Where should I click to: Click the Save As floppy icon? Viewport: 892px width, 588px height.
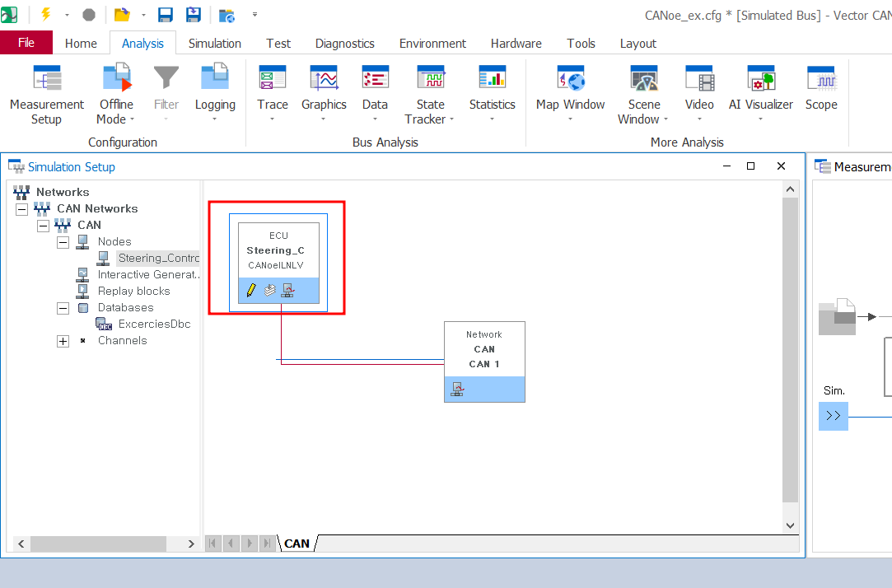click(194, 15)
